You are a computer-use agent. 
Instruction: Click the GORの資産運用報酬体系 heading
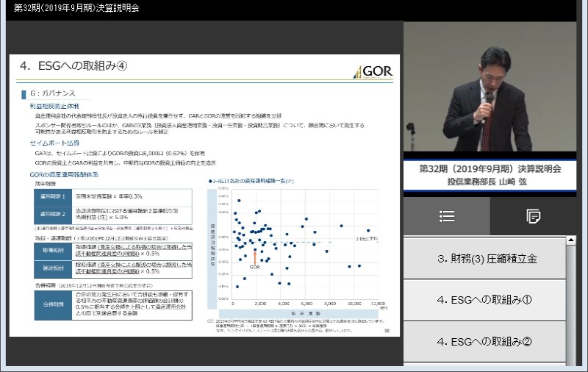click(x=64, y=175)
